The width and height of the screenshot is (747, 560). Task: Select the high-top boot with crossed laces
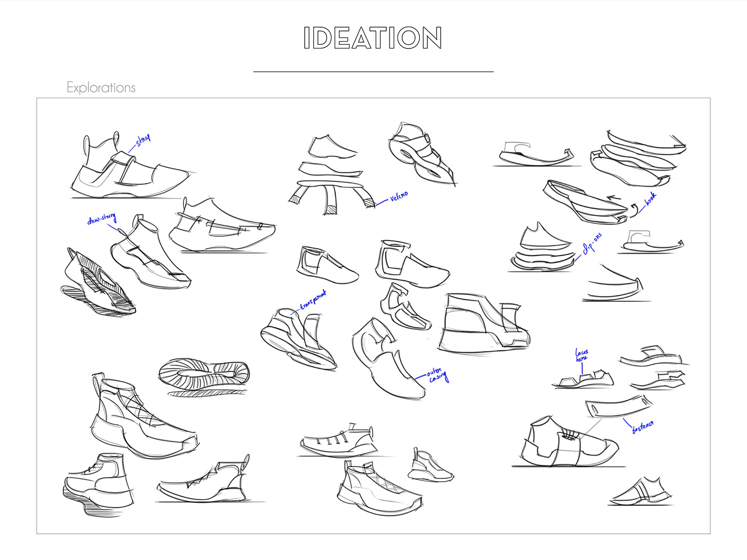coord(143,416)
